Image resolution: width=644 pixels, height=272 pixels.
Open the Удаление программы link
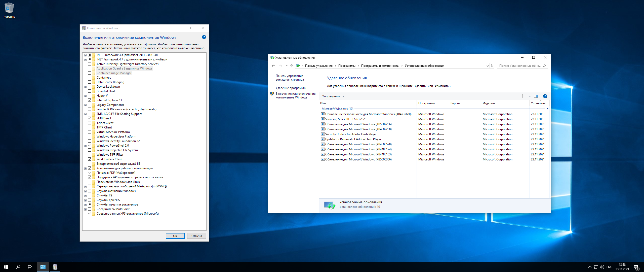click(291, 88)
